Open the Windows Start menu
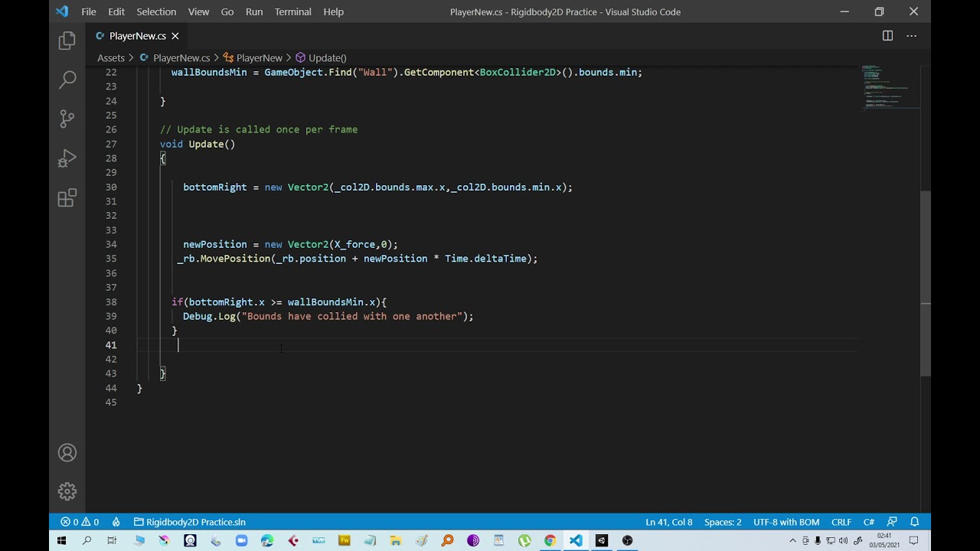This screenshot has width=980, height=551. click(x=61, y=540)
